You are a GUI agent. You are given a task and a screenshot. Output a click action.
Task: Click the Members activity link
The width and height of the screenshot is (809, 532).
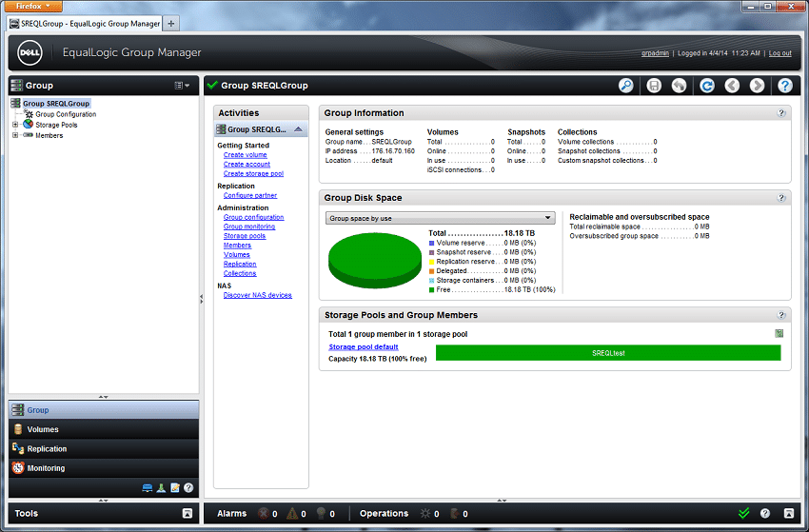237,246
